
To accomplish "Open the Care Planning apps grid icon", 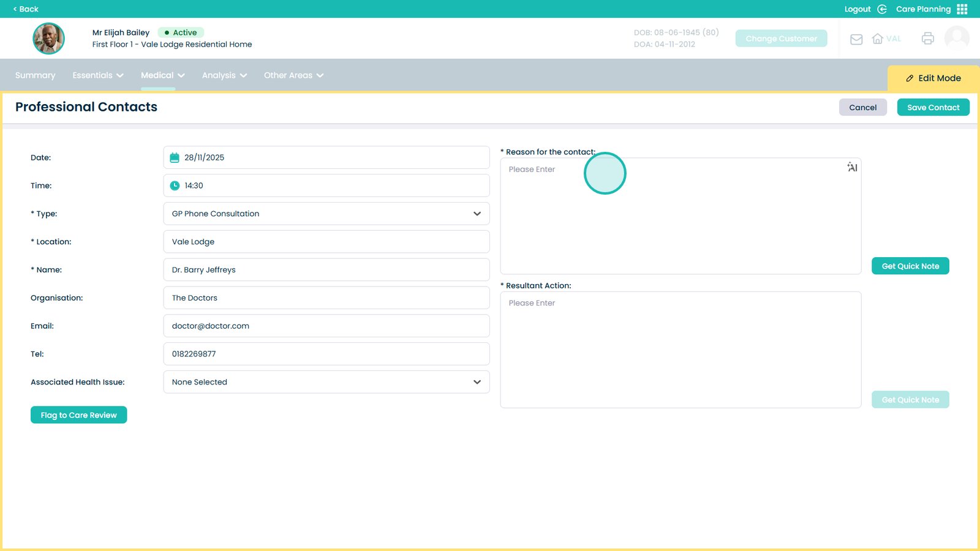I will [962, 9].
